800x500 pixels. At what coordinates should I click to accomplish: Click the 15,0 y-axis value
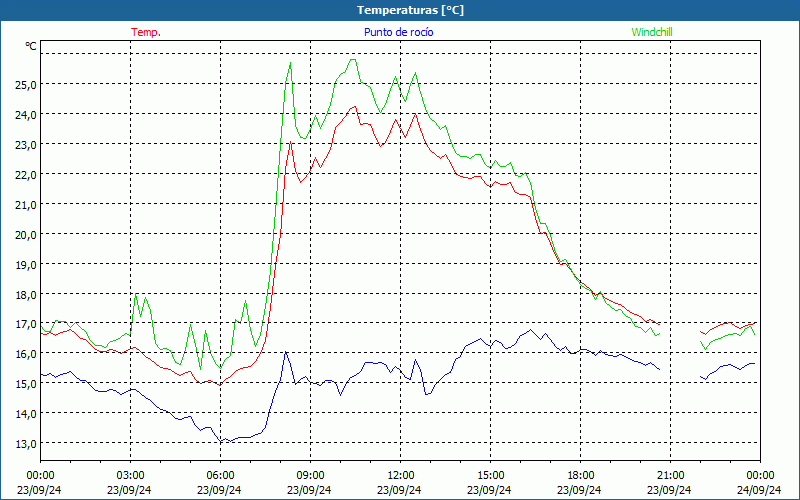click(26, 384)
